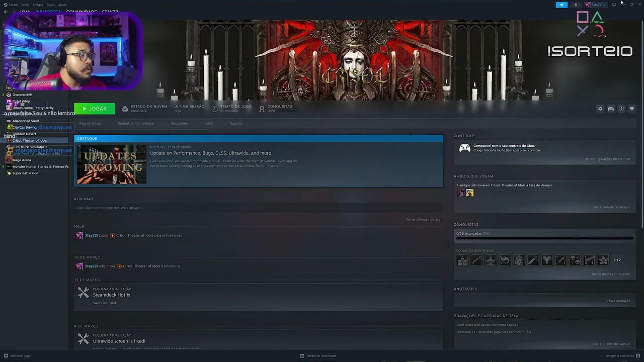
Task: Open game settings gear icon
Action: pyautogui.click(x=600, y=109)
